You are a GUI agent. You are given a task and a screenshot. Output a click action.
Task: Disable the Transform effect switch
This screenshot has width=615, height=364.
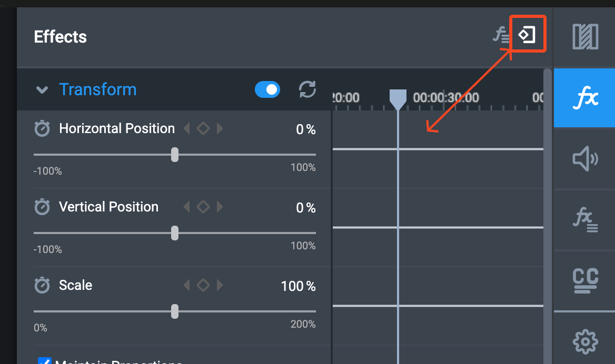click(x=267, y=89)
